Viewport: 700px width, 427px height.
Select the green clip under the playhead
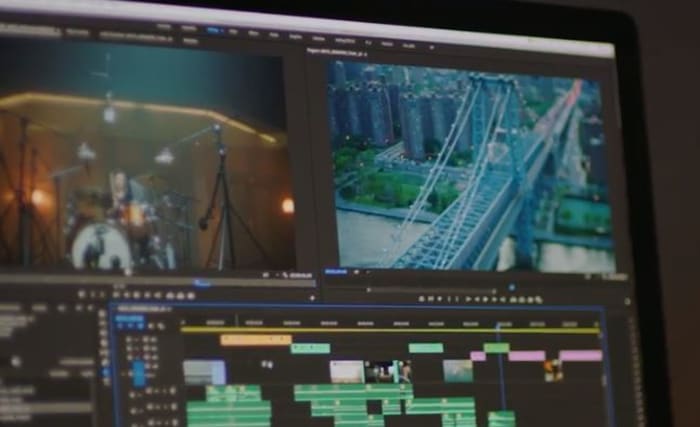click(496, 347)
